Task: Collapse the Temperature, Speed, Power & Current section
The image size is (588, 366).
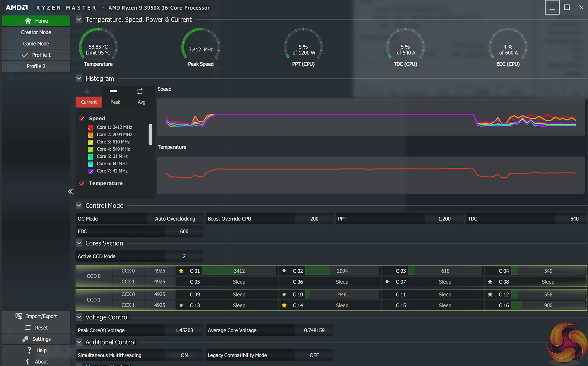Action: coord(79,20)
